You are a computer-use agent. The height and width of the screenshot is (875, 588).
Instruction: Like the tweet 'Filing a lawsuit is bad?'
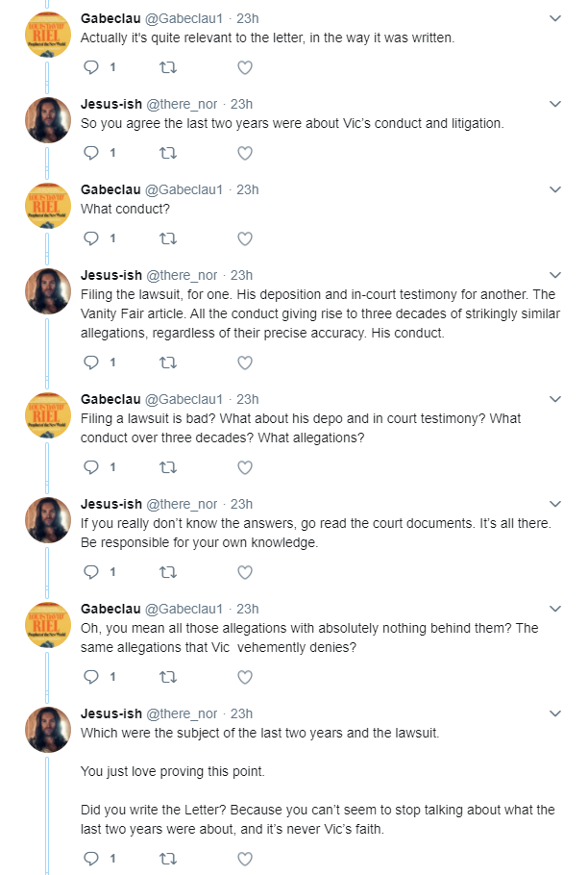click(x=245, y=467)
